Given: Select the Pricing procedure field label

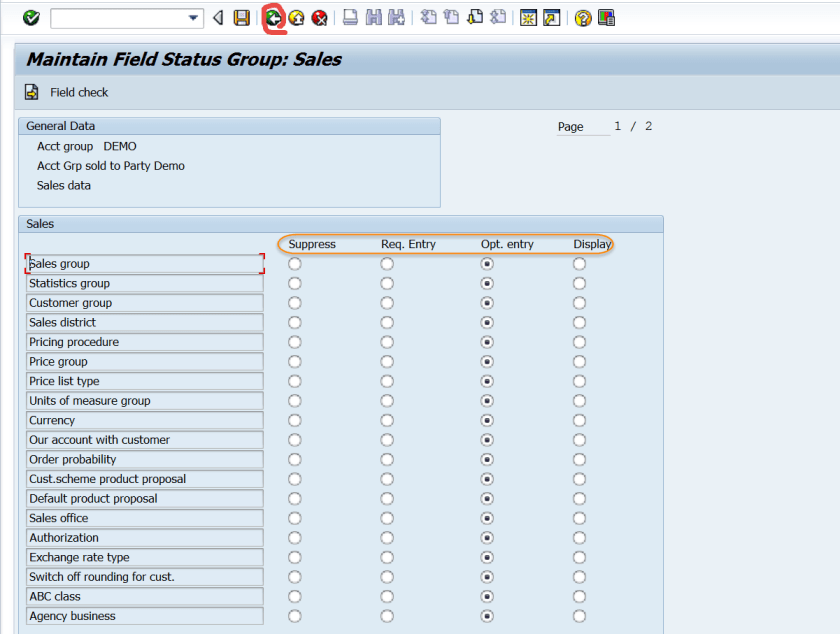Looking at the screenshot, I should click(x=145, y=342).
